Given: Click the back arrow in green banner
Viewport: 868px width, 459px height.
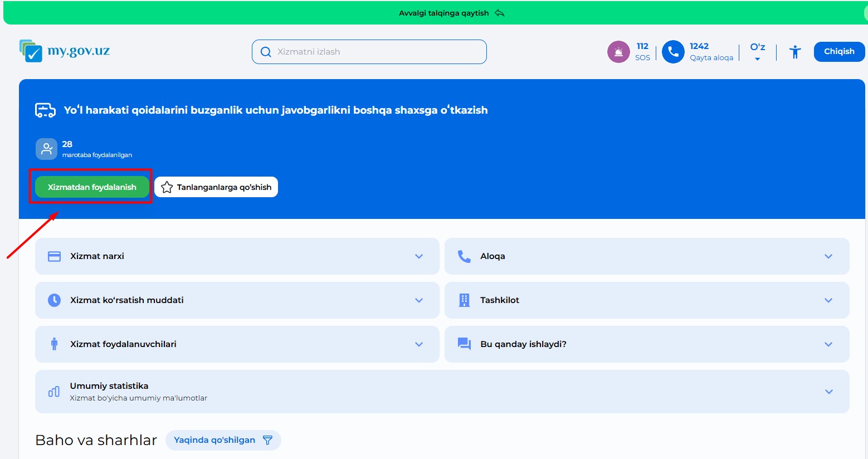Looking at the screenshot, I should click(x=500, y=13).
